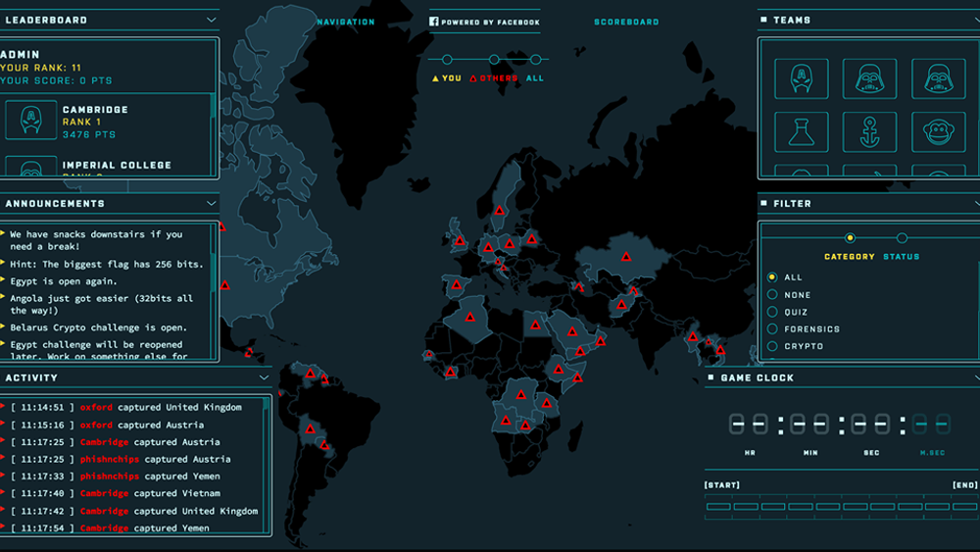The height and width of the screenshot is (552, 980).
Task: Open the Tanzania marker on map
Action: (546, 403)
